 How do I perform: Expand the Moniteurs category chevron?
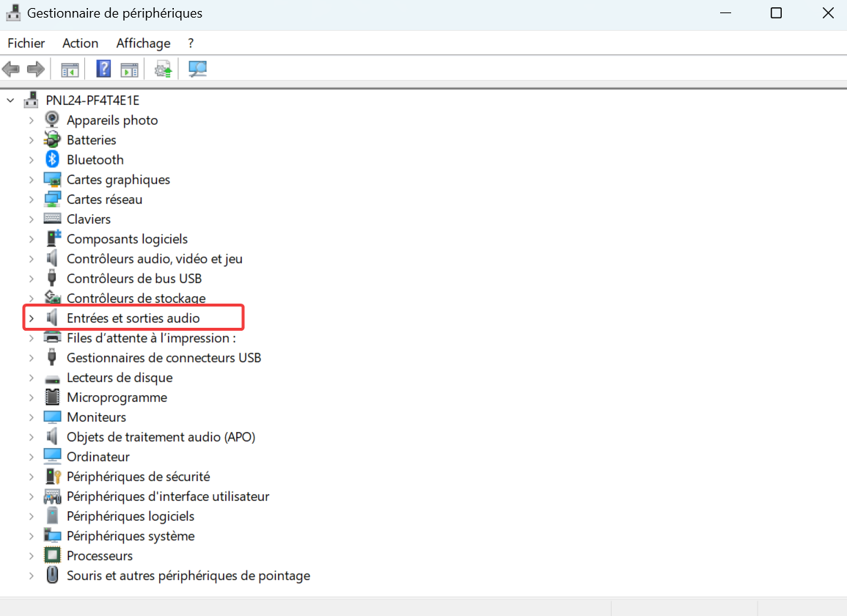tap(32, 417)
